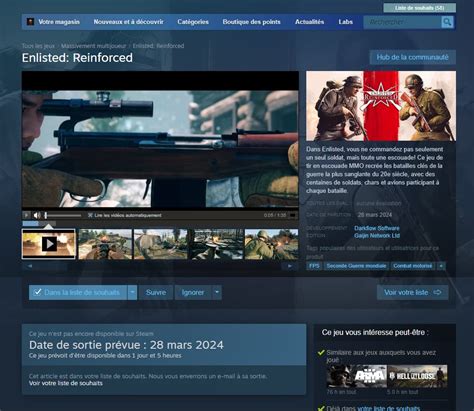474x411 pixels.
Task: Click the profile avatar icon beside Votre magasin
Action: [30, 22]
